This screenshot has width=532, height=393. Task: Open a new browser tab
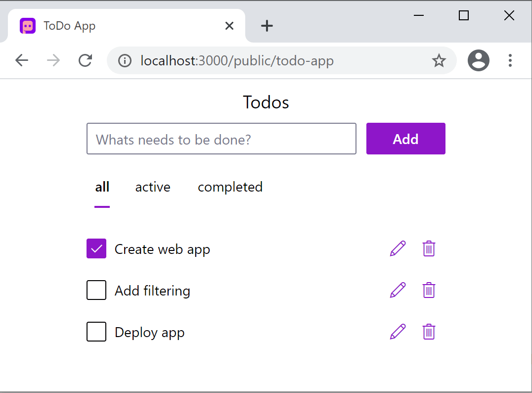(267, 26)
